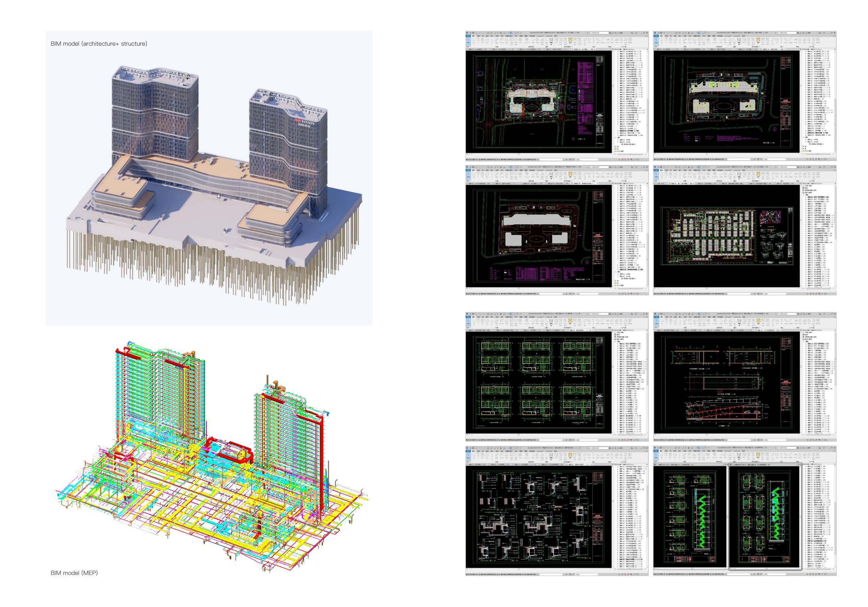Click selection filter icon in top-left window status bar
868x607 pixels.
pyautogui.click(x=638, y=159)
